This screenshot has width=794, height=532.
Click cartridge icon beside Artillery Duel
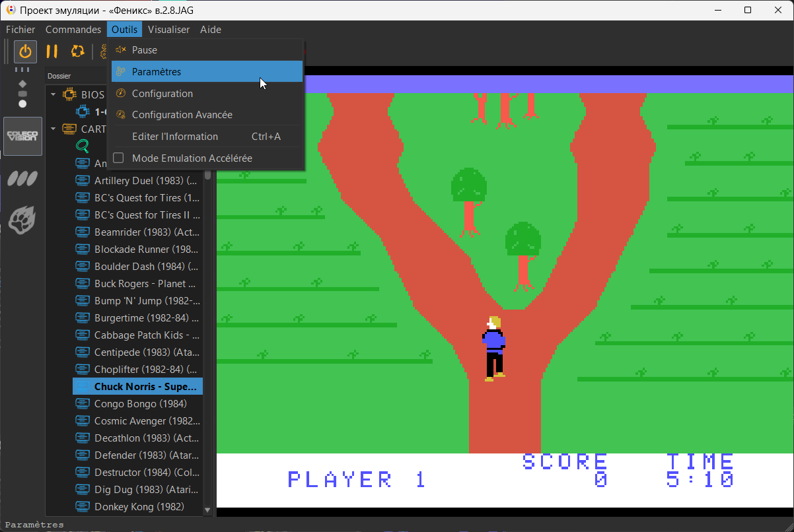click(x=83, y=180)
